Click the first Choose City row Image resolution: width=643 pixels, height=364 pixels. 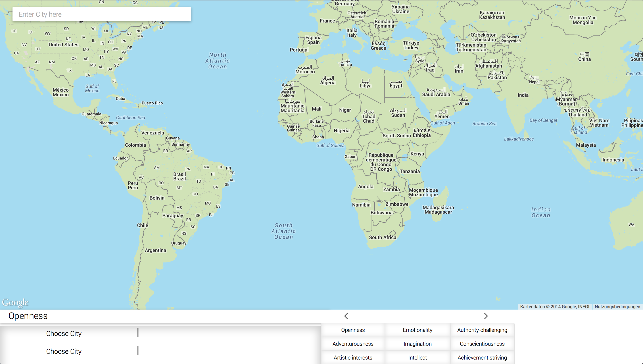64,333
